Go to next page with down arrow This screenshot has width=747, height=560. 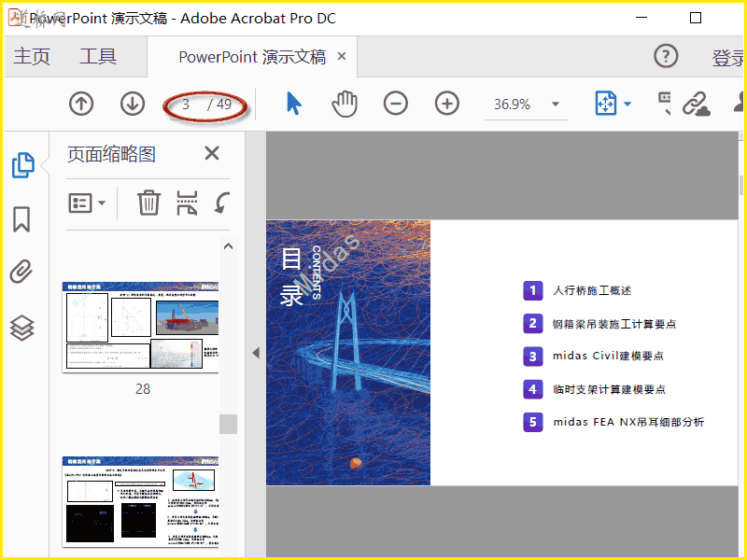click(x=133, y=104)
